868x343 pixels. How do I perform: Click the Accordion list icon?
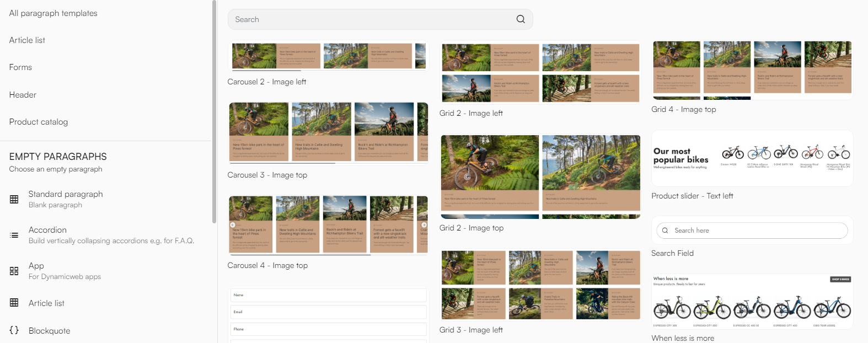pos(14,235)
